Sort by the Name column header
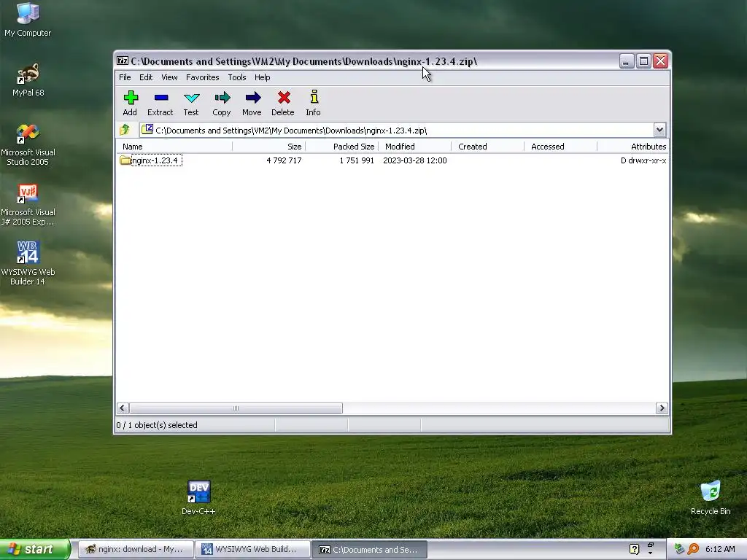This screenshot has width=747, height=560. pyautogui.click(x=174, y=147)
